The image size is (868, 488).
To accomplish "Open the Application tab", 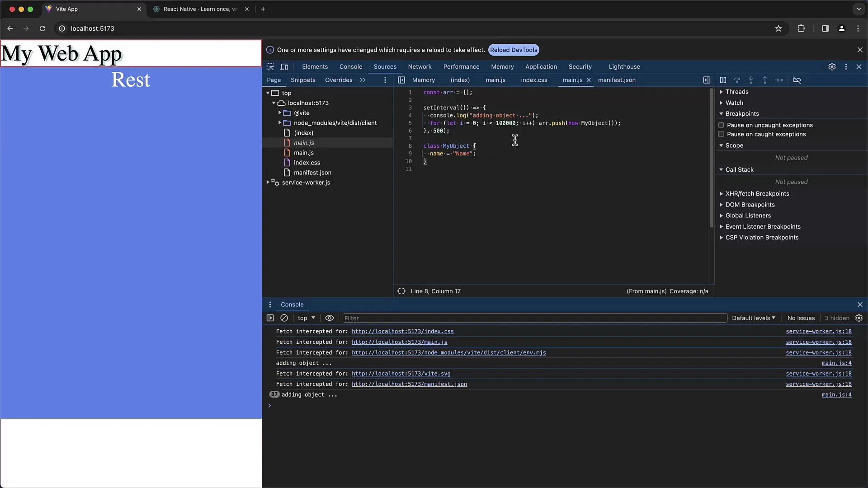I will [x=541, y=67].
